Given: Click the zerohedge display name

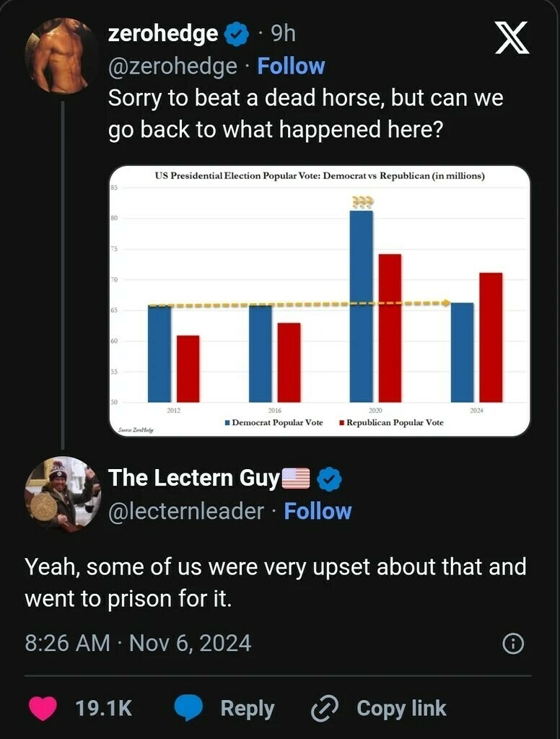Looking at the screenshot, I should (162, 33).
